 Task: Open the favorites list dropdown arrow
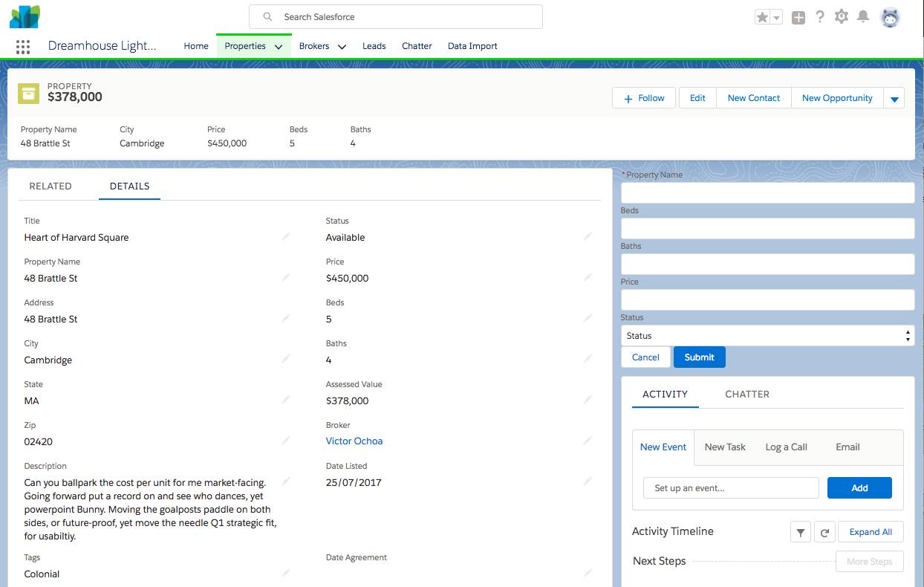tap(776, 17)
